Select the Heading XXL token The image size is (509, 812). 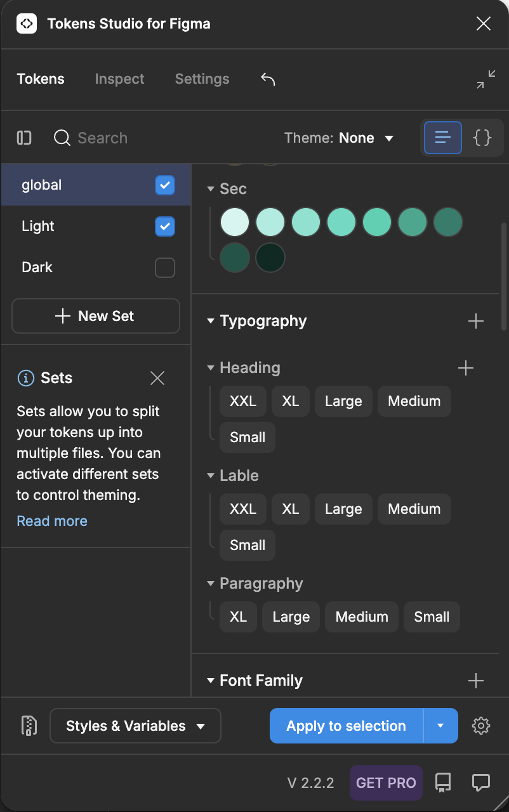(x=243, y=401)
